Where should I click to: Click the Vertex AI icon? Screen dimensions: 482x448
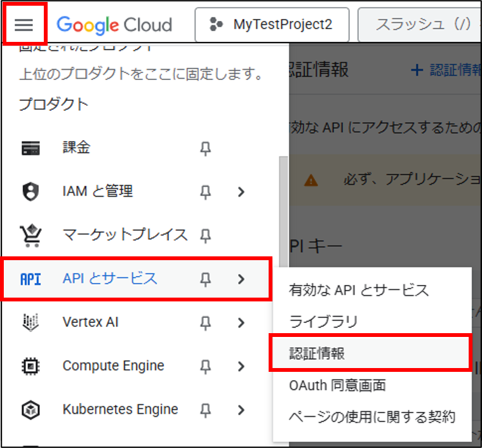(30, 322)
